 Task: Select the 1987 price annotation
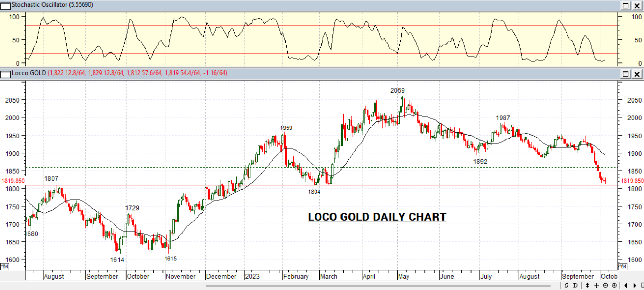point(503,118)
